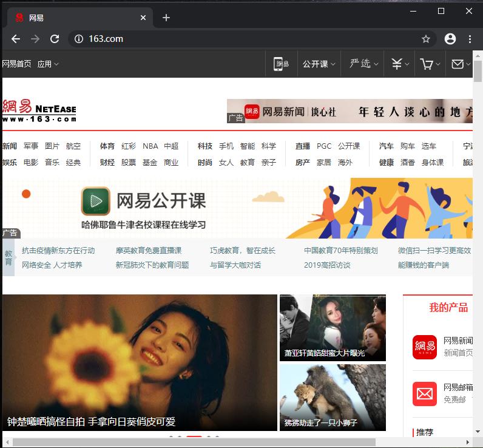Click 抗击疫情新东方在行动 link
The height and width of the screenshot is (448, 483).
[x=58, y=251]
